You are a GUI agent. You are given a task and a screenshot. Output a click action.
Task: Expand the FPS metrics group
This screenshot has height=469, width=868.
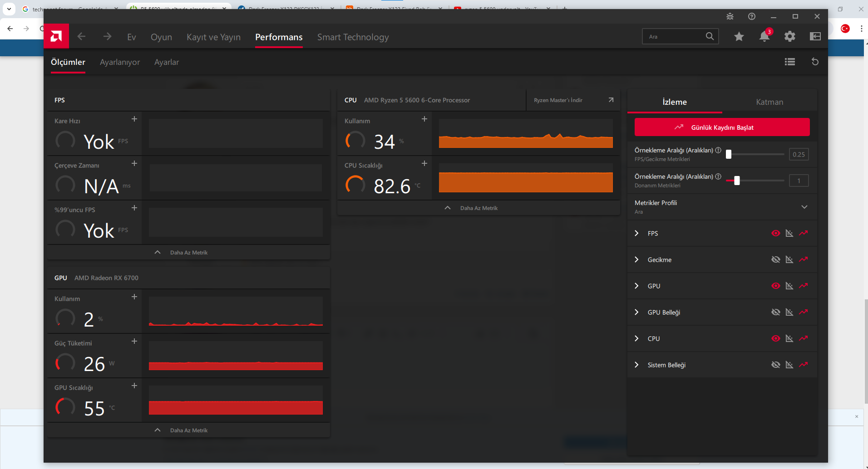click(x=636, y=233)
